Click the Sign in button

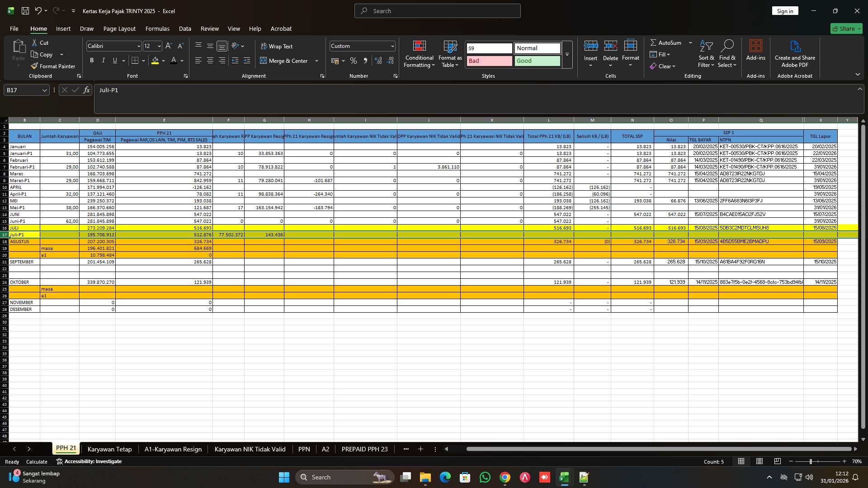(x=785, y=10)
